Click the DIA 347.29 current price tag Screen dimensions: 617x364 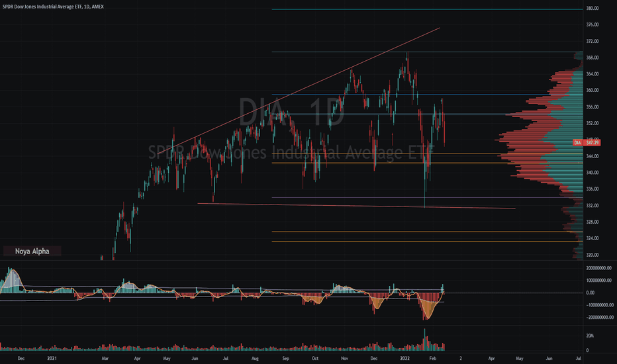click(x=587, y=142)
